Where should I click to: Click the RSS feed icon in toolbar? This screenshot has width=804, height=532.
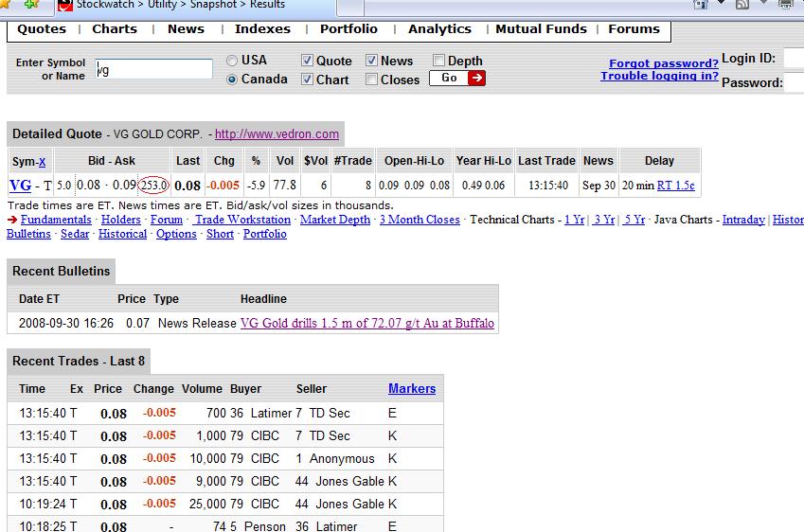click(741, 4)
